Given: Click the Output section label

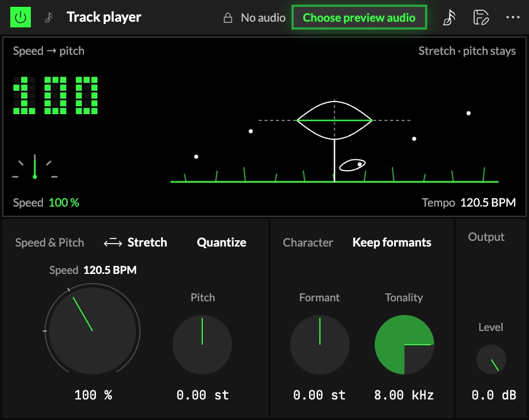Looking at the screenshot, I should point(486,237).
